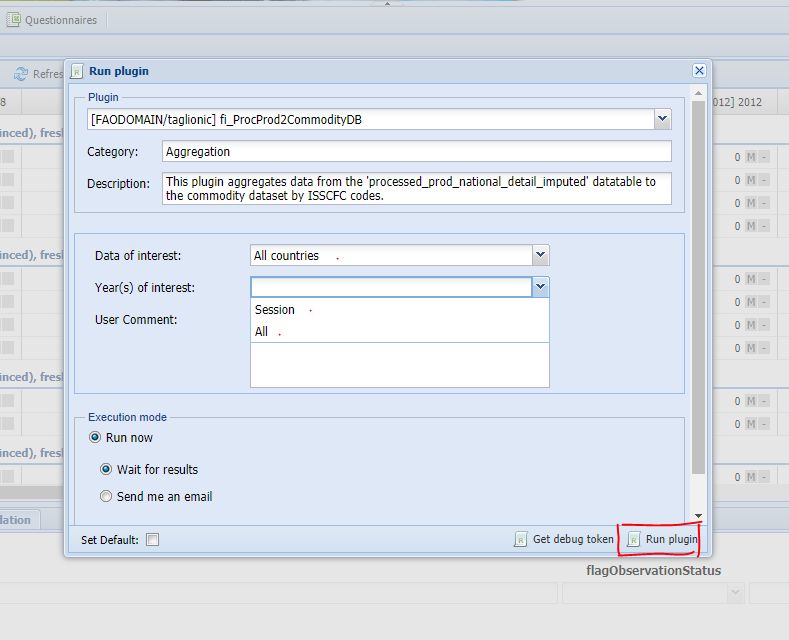
Task: Select All from the year list
Action: [262, 332]
